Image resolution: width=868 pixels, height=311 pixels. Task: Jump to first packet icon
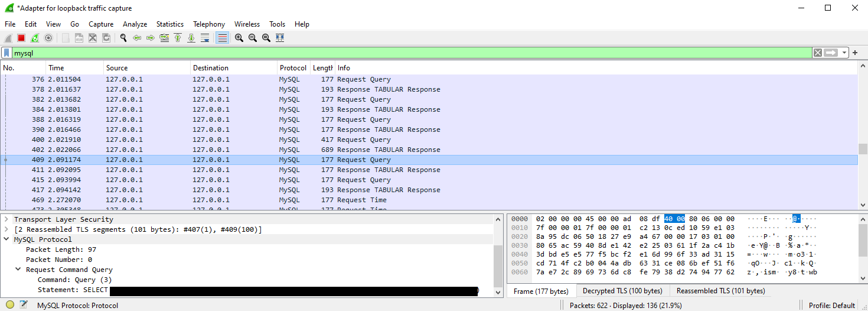pos(178,38)
